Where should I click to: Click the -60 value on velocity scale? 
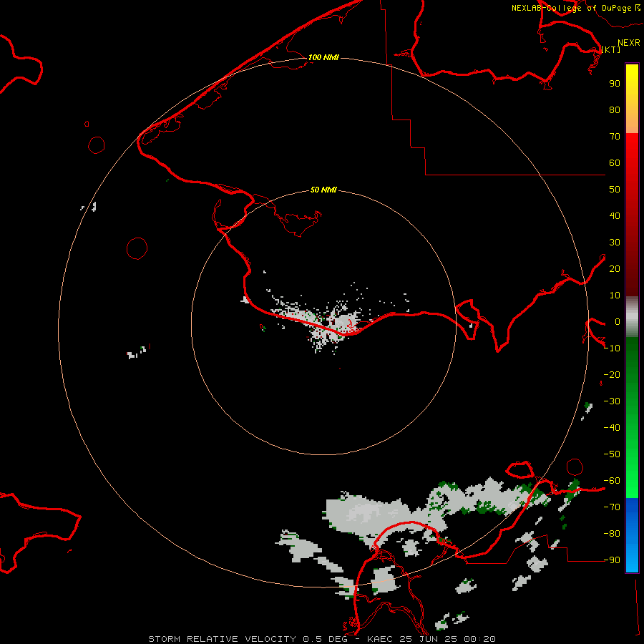pyautogui.click(x=612, y=481)
